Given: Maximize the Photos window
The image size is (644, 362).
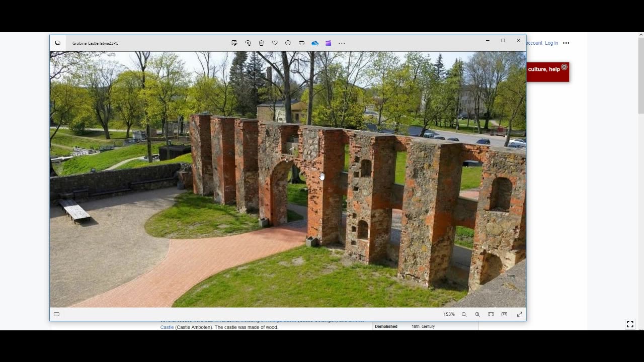Looking at the screenshot, I should (x=503, y=41).
